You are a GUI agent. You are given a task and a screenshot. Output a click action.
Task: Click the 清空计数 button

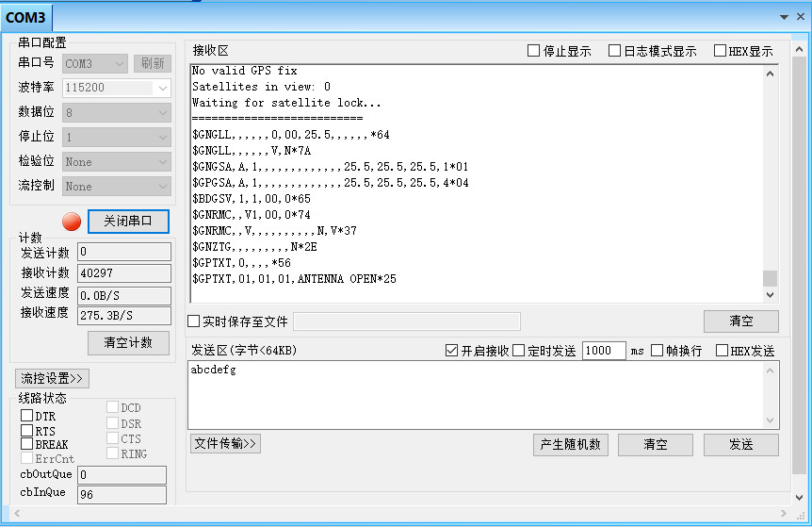click(x=128, y=342)
